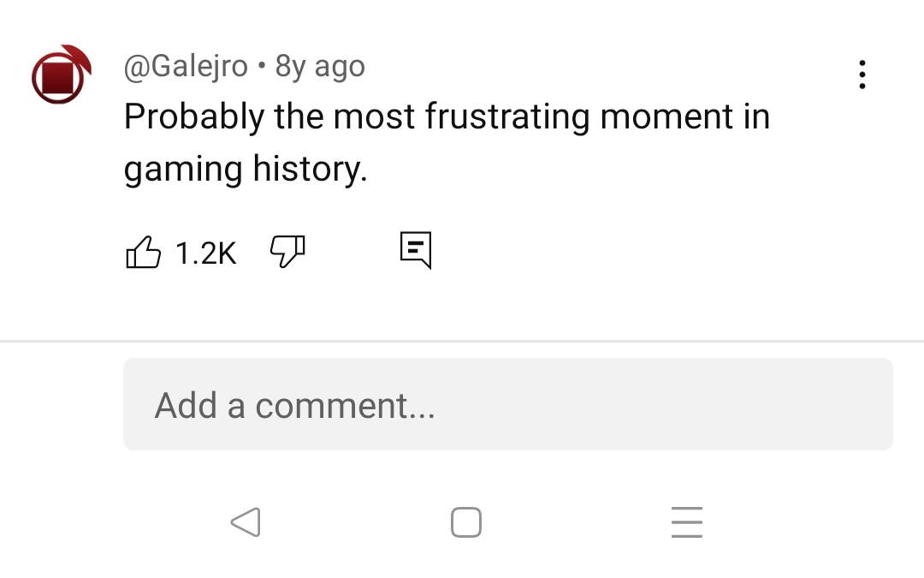Image resolution: width=924 pixels, height=578 pixels.
Task: Visit the @Galejro channel link
Action: 186,66
